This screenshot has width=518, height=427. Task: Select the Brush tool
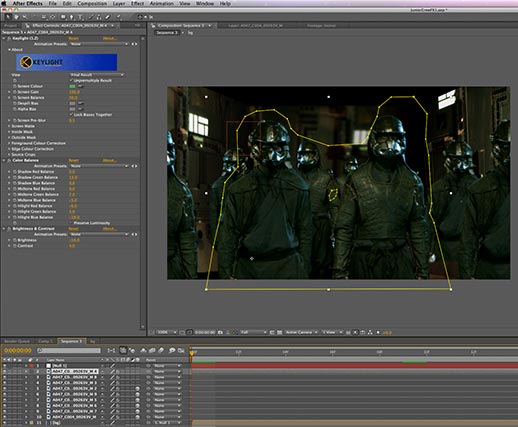pos(91,17)
